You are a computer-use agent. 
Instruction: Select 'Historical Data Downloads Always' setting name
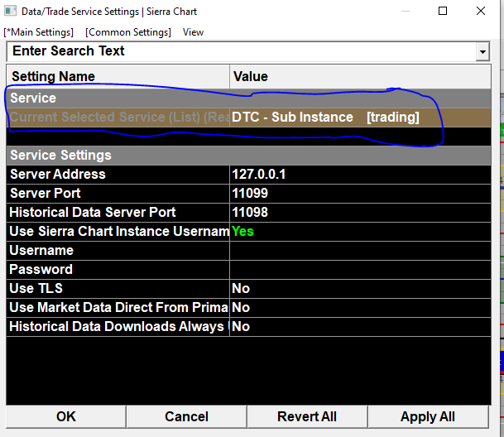tap(118, 326)
